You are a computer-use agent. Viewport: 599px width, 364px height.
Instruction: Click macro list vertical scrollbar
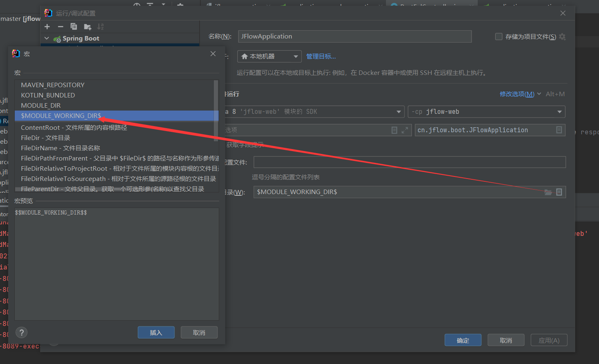click(x=216, y=111)
